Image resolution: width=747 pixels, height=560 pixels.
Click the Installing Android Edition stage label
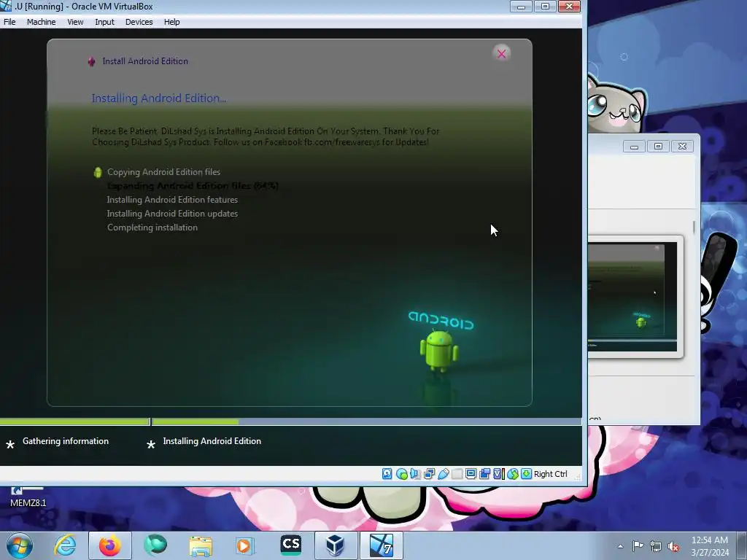(212, 441)
